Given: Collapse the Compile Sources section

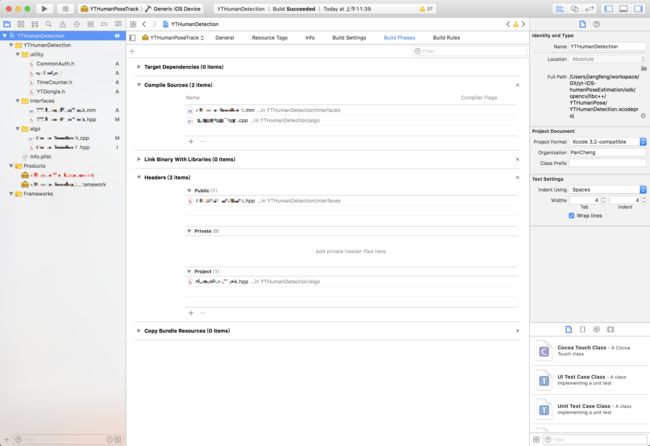Looking at the screenshot, I should click(x=139, y=85).
